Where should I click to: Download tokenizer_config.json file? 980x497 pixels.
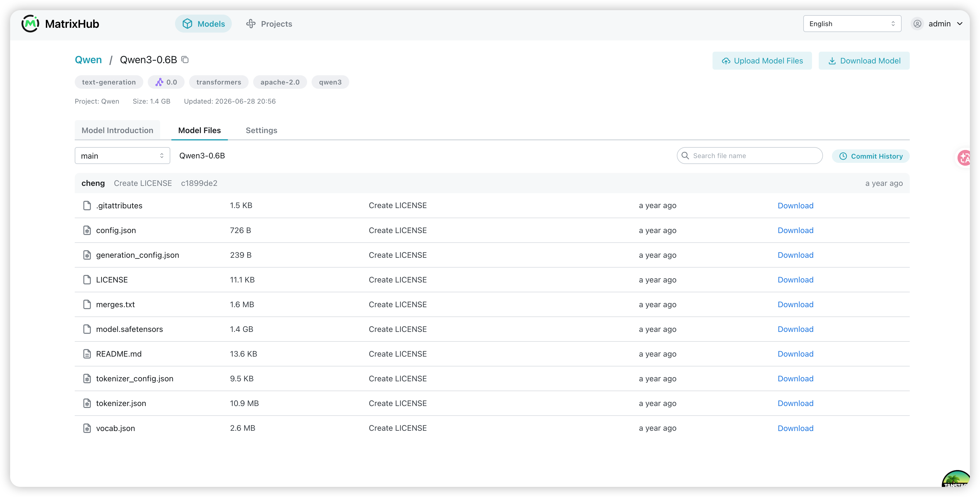795,378
